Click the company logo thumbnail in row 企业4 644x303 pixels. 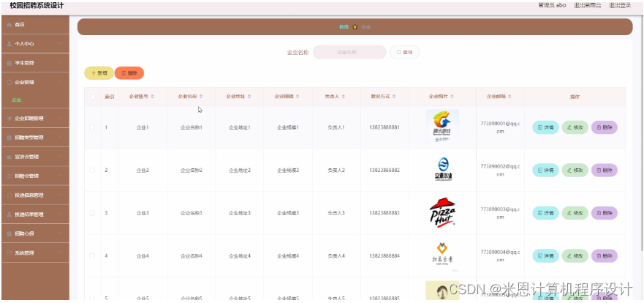coord(442,255)
